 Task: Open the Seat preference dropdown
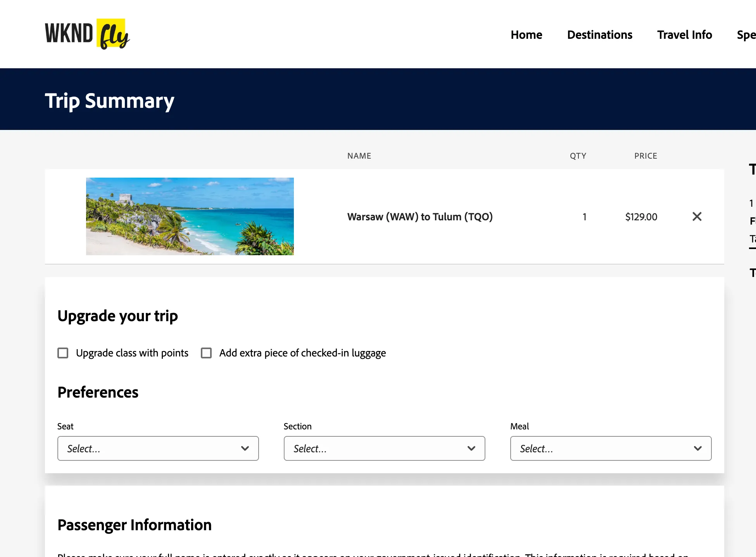click(158, 448)
